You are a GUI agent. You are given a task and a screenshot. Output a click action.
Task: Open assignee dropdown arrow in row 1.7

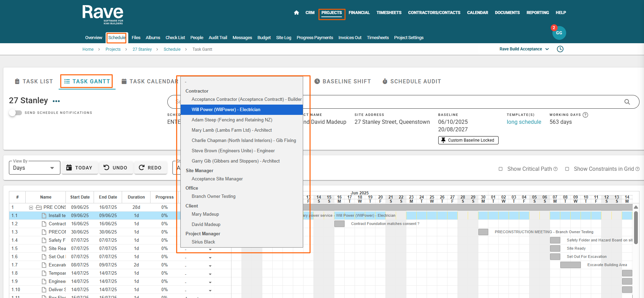pos(210,265)
